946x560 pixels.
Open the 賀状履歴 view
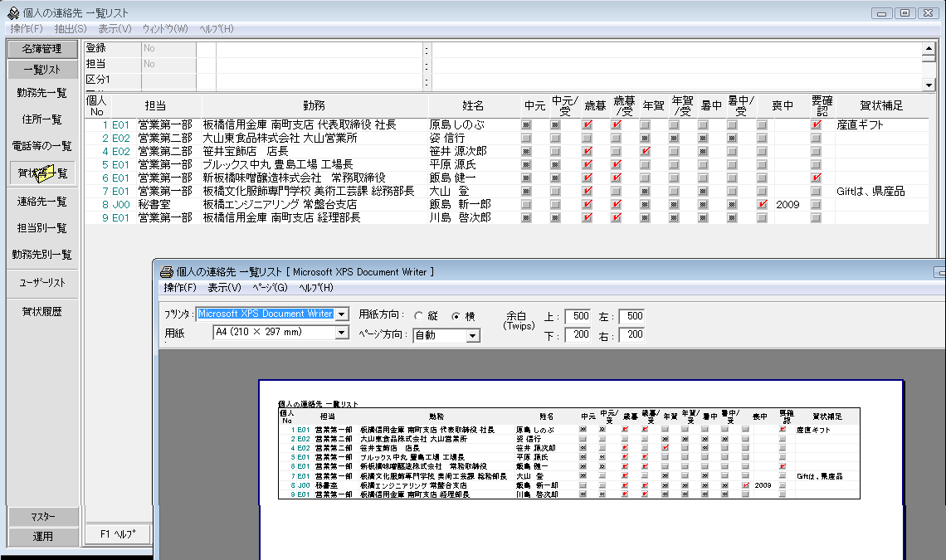point(42,311)
